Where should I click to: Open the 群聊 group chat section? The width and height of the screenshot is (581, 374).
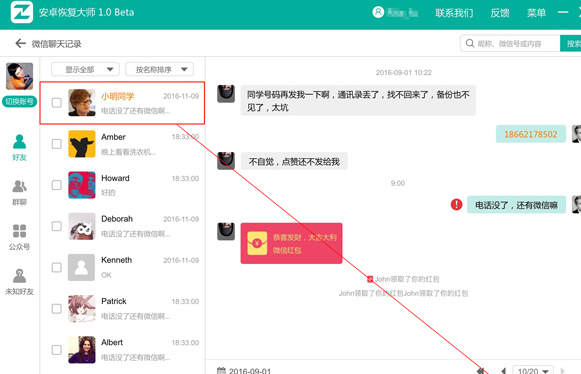(19, 192)
